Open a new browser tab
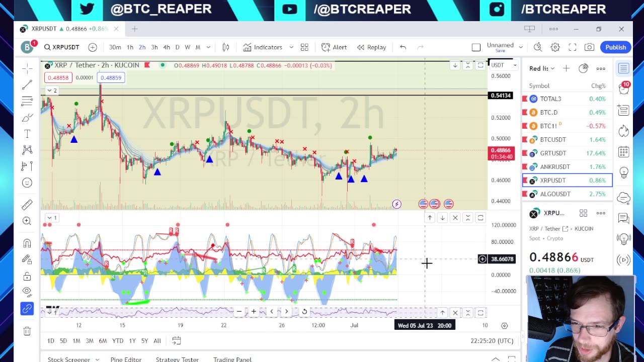This screenshot has width=644, height=362. [x=134, y=29]
